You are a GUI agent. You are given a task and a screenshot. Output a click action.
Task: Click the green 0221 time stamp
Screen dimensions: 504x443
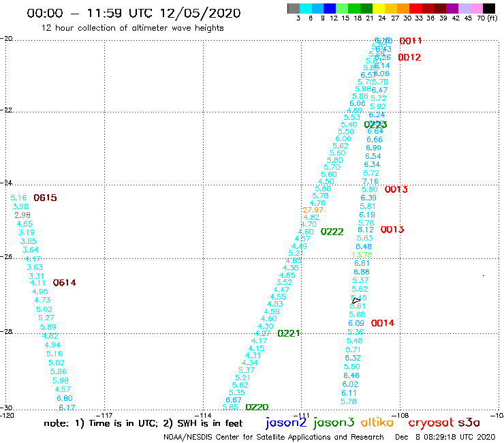[289, 333]
